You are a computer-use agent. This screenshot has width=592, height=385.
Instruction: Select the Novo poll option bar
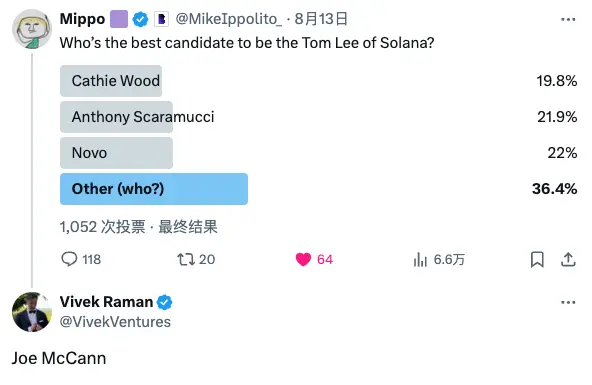(x=116, y=153)
